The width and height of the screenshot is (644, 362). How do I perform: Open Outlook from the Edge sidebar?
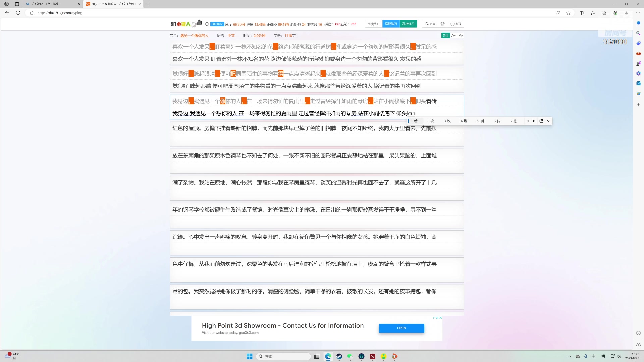tap(639, 83)
